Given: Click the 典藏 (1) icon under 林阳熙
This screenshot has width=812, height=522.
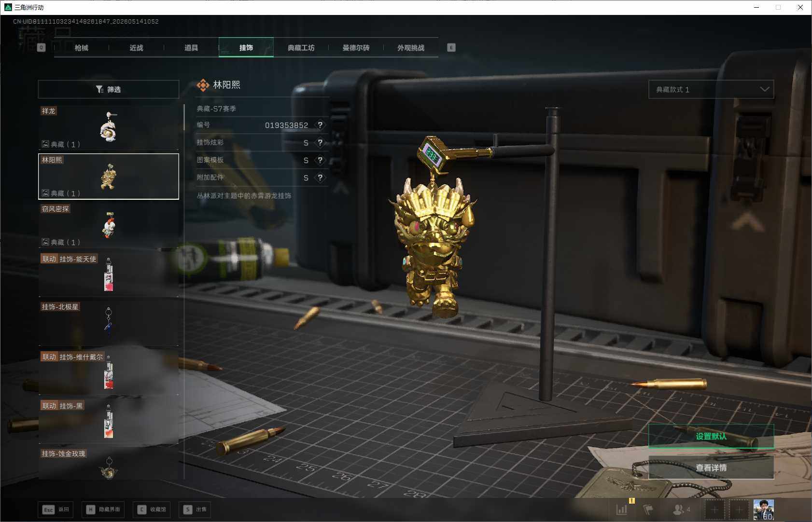Looking at the screenshot, I should (45, 193).
